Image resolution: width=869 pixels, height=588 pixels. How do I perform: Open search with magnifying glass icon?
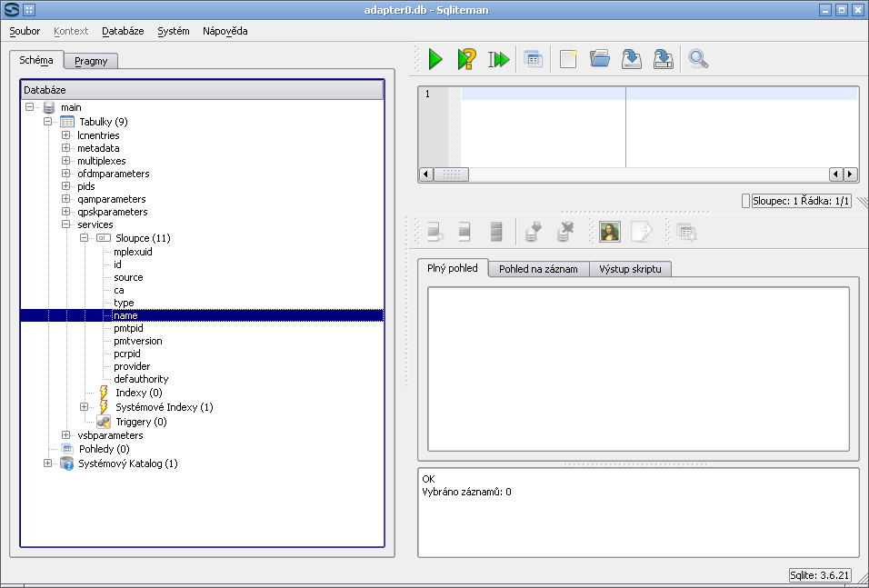coord(698,59)
